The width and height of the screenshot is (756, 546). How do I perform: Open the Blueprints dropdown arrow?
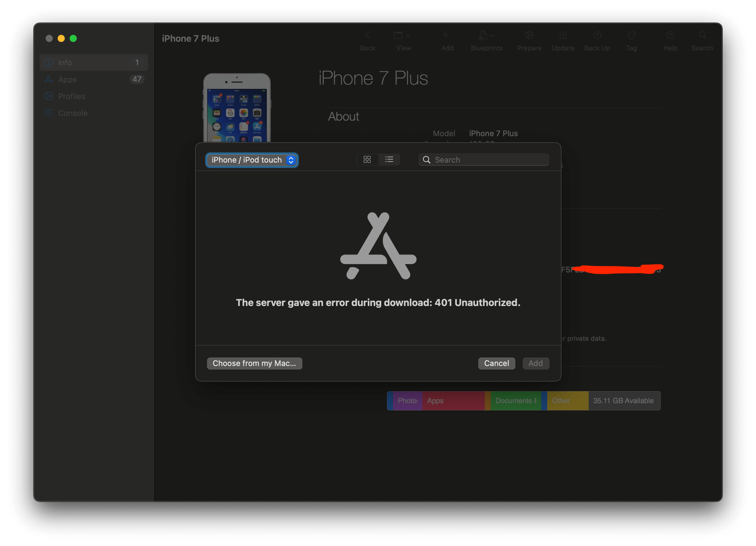(x=493, y=35)
